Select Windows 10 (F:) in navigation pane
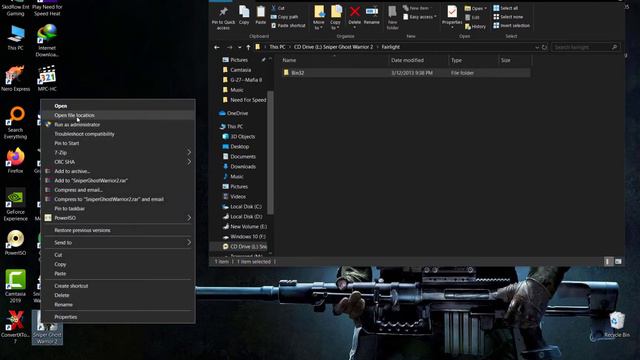The image size is (640, 360). tap(247, 237)
